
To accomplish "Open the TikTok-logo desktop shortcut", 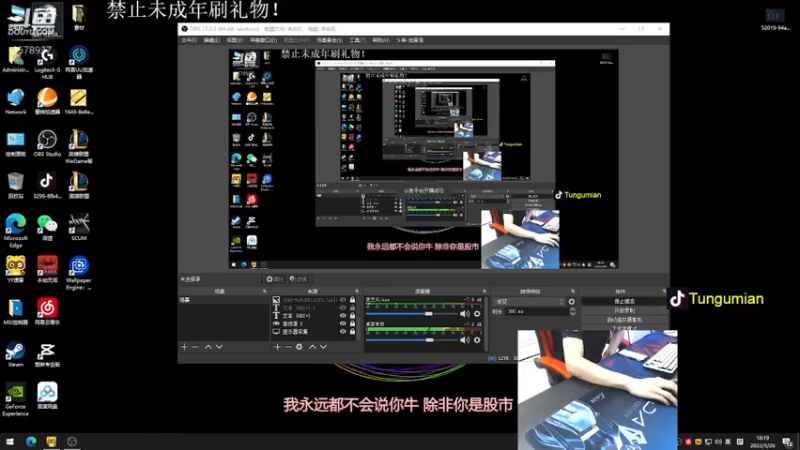I will pos(47,185).
